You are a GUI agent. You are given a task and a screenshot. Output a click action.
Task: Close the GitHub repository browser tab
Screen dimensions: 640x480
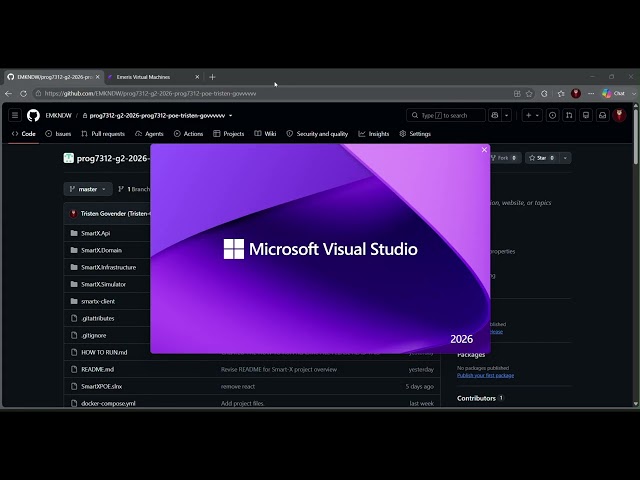(98, 77)
